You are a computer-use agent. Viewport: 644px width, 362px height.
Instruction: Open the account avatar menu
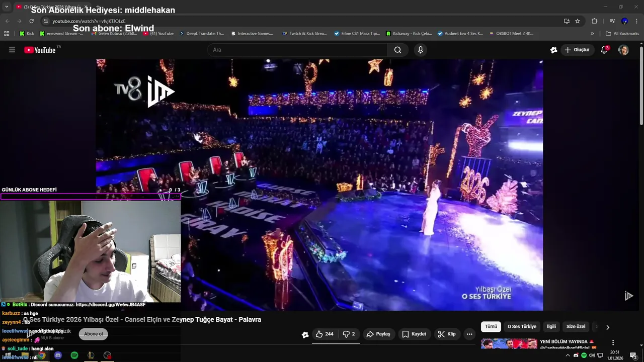[623, 50]
